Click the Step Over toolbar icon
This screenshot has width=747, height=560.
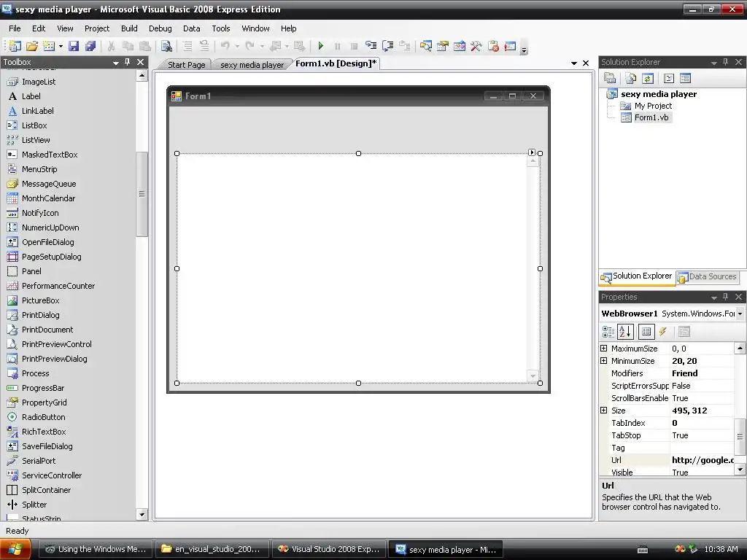point(388,46)
